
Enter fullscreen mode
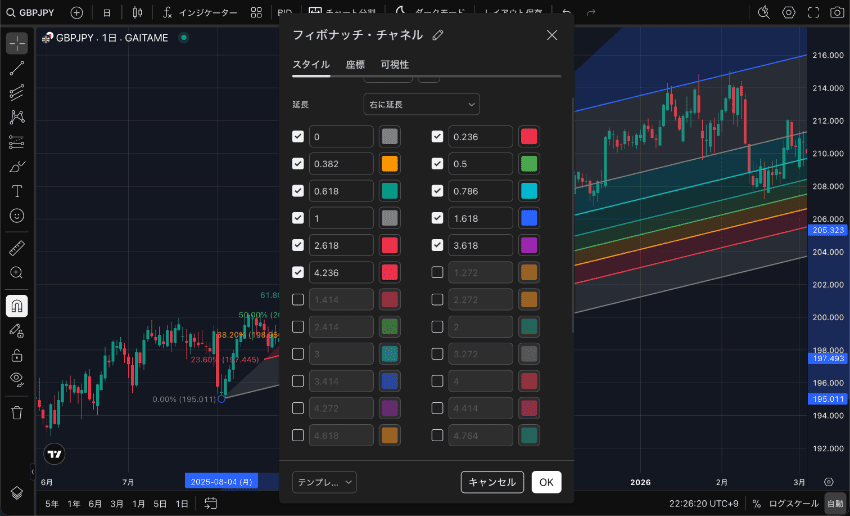813,12
